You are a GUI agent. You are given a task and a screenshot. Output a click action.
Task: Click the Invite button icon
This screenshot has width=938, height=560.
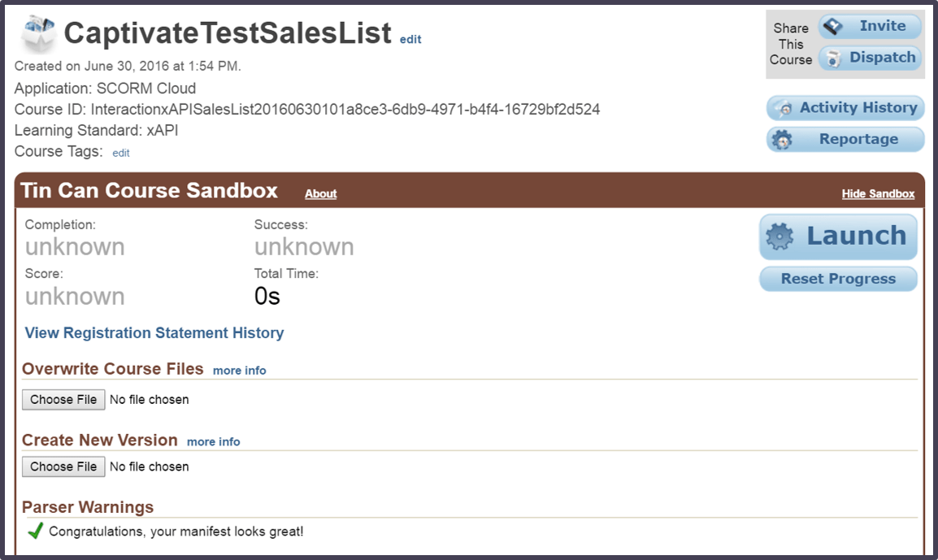click(833, 27)
